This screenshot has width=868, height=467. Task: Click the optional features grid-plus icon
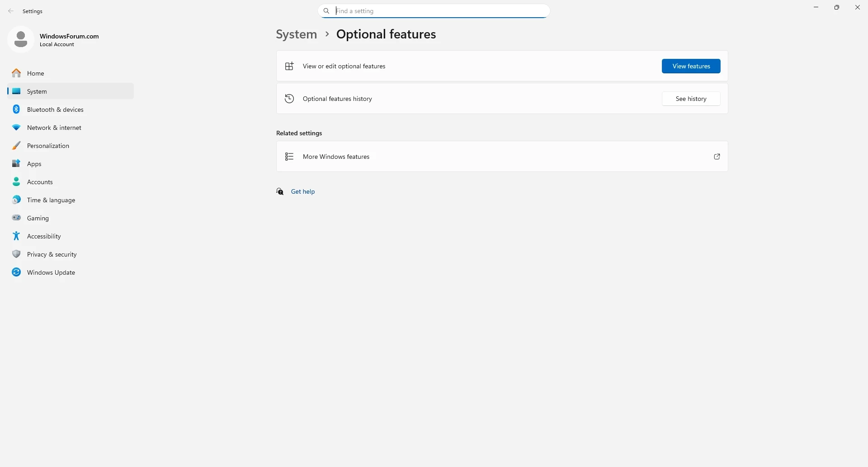[289, 66]
